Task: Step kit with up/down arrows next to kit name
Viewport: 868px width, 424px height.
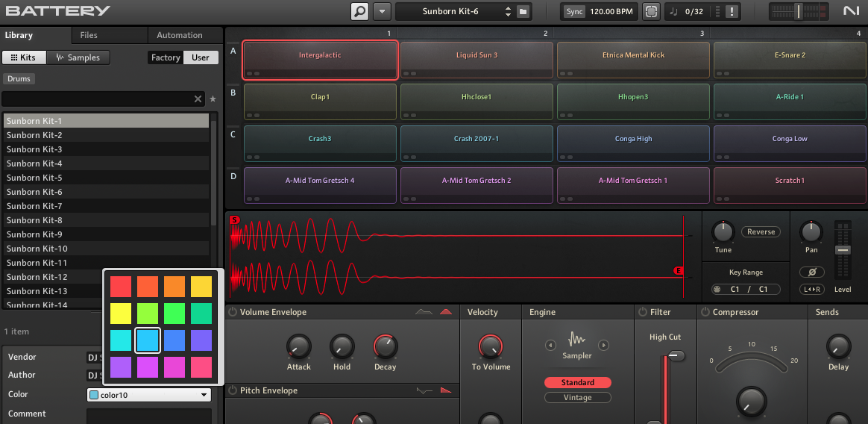Action: (508, 11)
